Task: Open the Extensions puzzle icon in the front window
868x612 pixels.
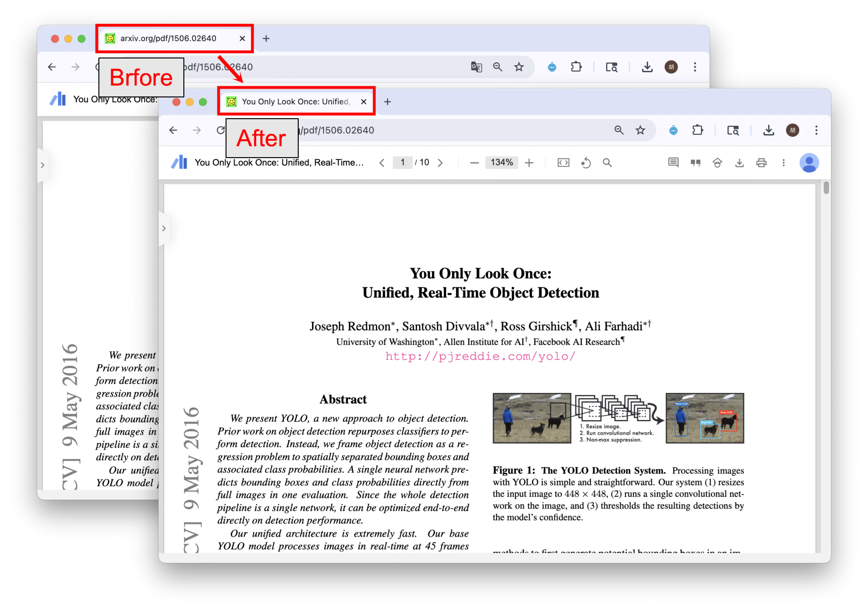Action: (697, 130)
